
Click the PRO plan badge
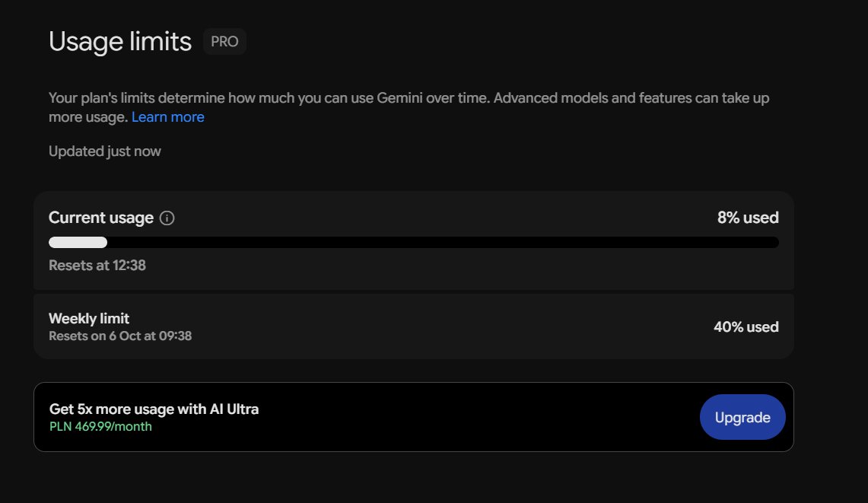(x=224, y=42)
